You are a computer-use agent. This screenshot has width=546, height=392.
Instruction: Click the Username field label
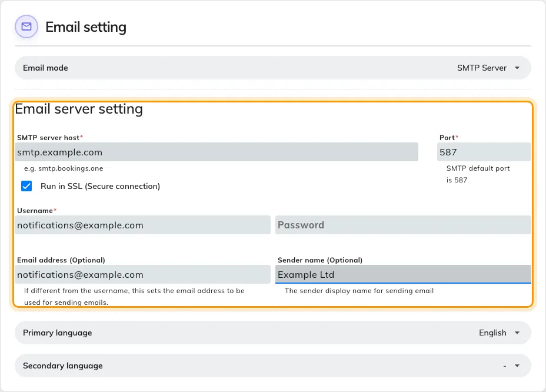[x=36, y=211]
